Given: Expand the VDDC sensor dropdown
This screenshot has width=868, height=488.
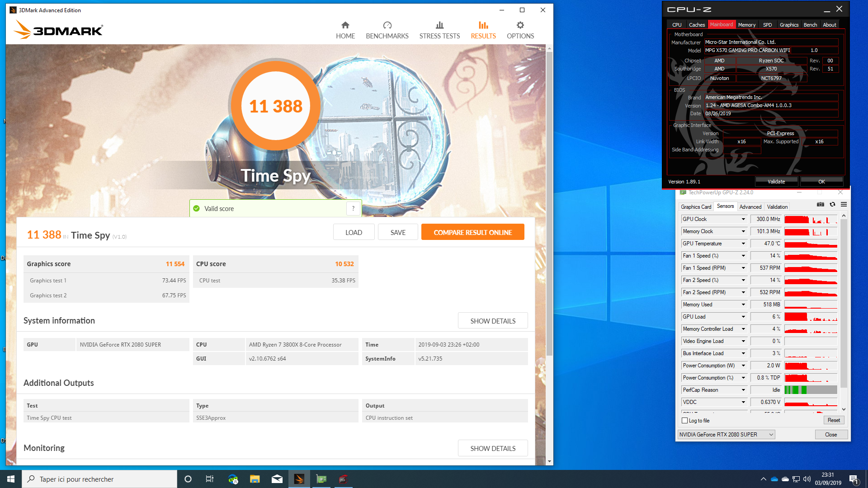Looking at the screenshot, I should tap(743, 402).
